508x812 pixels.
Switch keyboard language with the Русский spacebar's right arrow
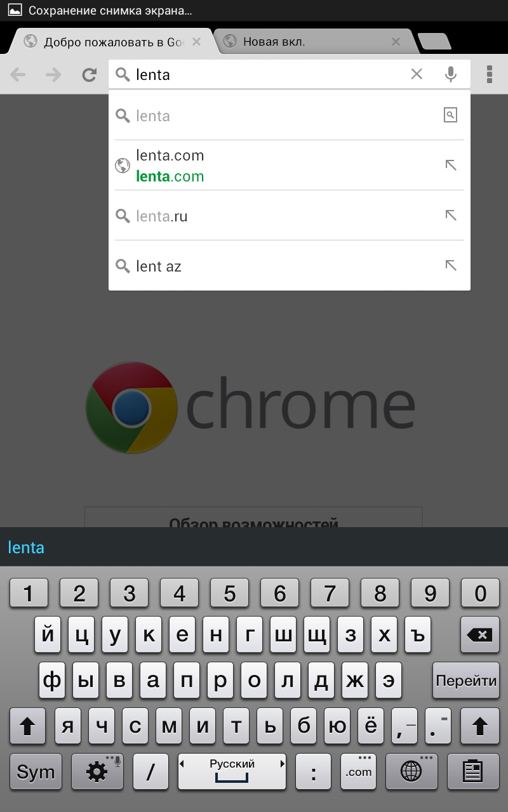(283, 764)
